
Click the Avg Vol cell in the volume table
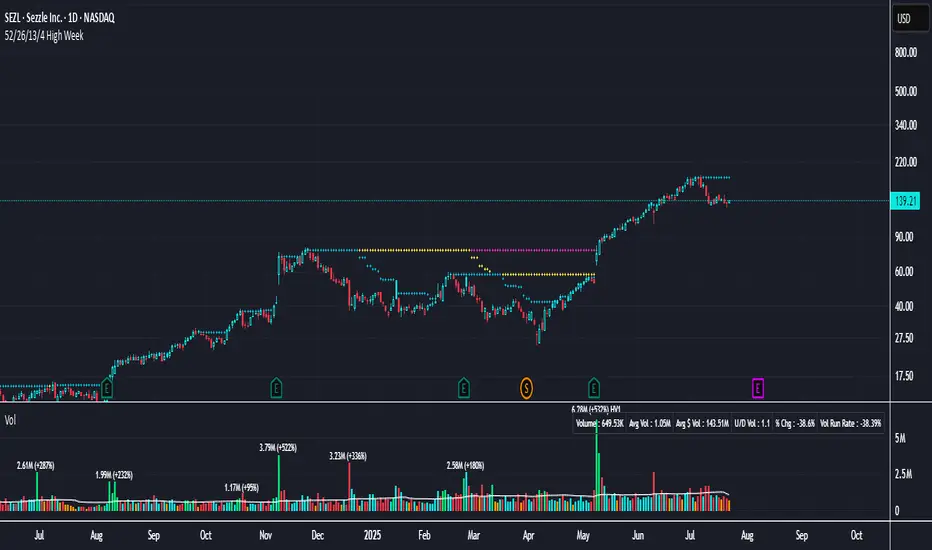[x=656, y=424]
